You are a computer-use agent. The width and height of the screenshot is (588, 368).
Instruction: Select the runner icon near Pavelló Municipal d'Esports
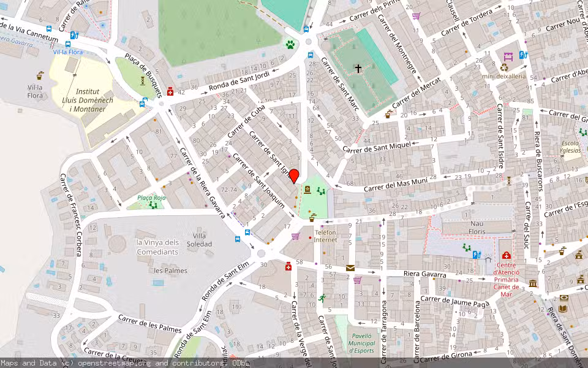coord(322,298)
